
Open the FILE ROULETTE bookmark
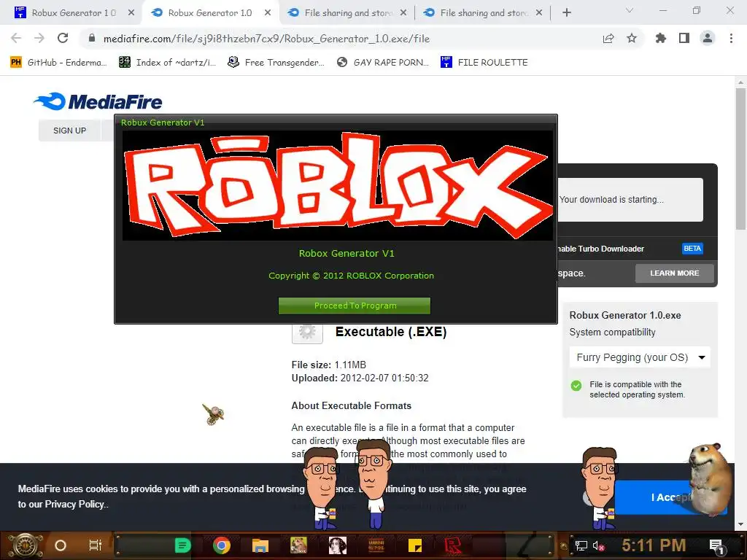[484, 63]
